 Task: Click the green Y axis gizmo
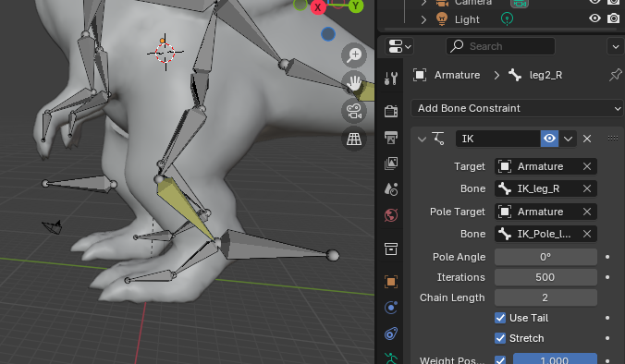(x=356, y=6)
